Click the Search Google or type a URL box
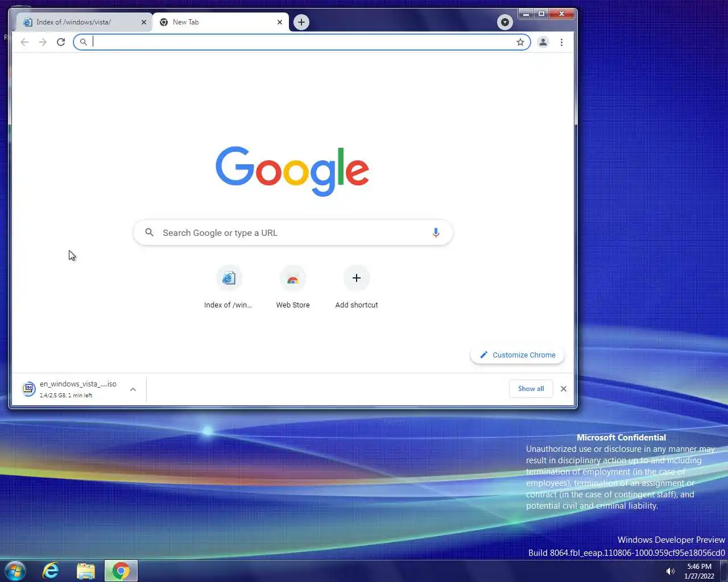This screenshot has height=582, width=728. 293,232
